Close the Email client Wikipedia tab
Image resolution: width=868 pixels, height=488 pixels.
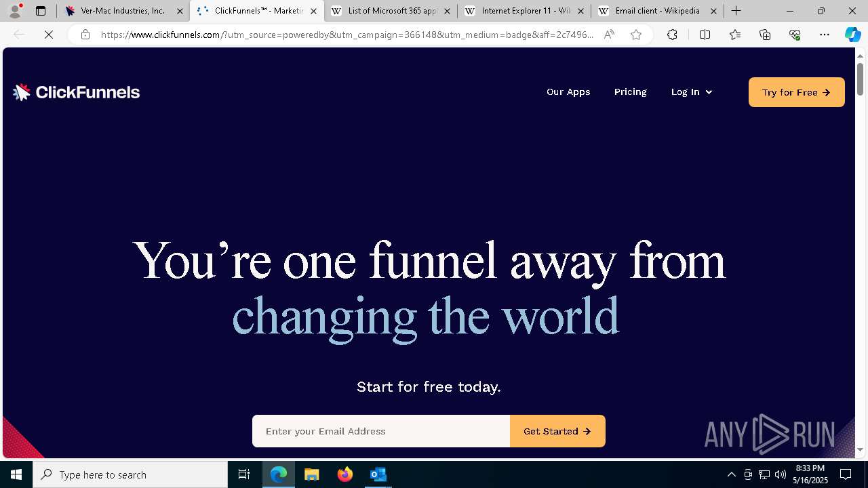coord(714,11)
